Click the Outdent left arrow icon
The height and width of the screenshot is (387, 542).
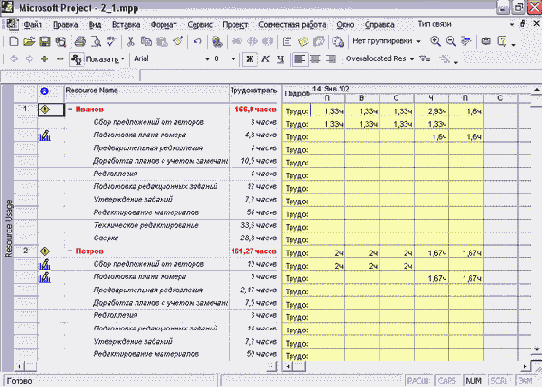pyautogui.click(x=14, y=59)
